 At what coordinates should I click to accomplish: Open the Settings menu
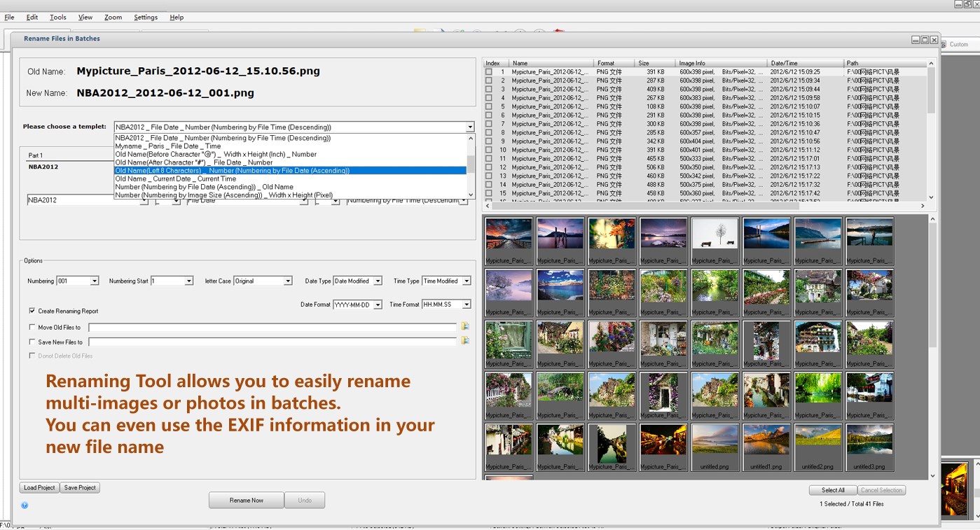(145, 18)
